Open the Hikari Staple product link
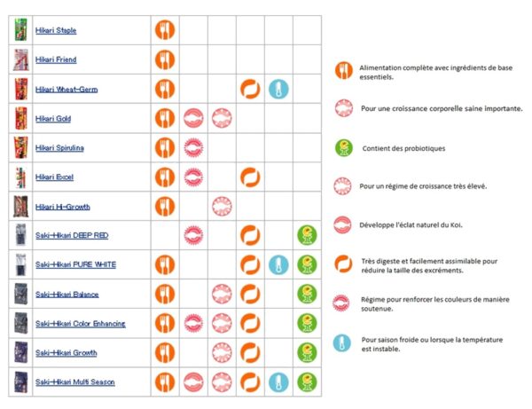The width and height of the screenshot is (532, 409). 56,30
